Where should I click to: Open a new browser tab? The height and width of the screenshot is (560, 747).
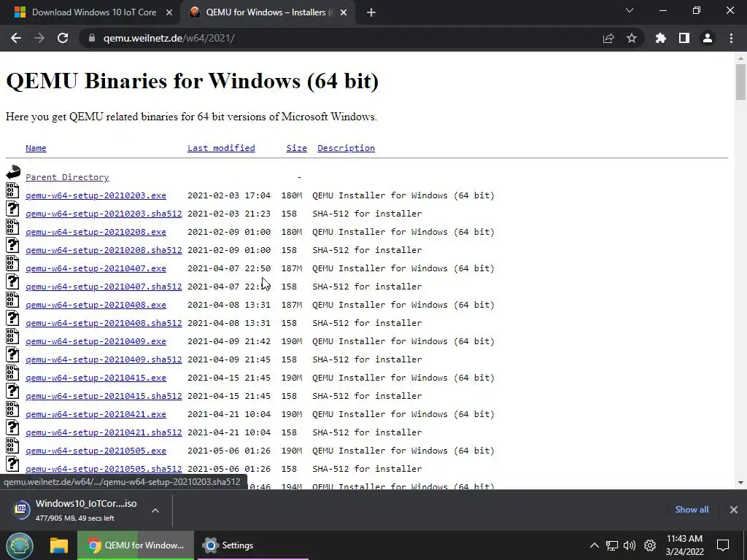tap(371, 12)
